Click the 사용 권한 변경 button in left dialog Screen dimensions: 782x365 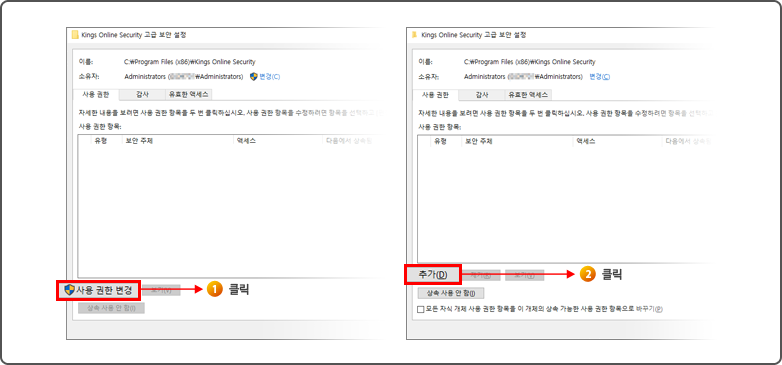point(99,290)
